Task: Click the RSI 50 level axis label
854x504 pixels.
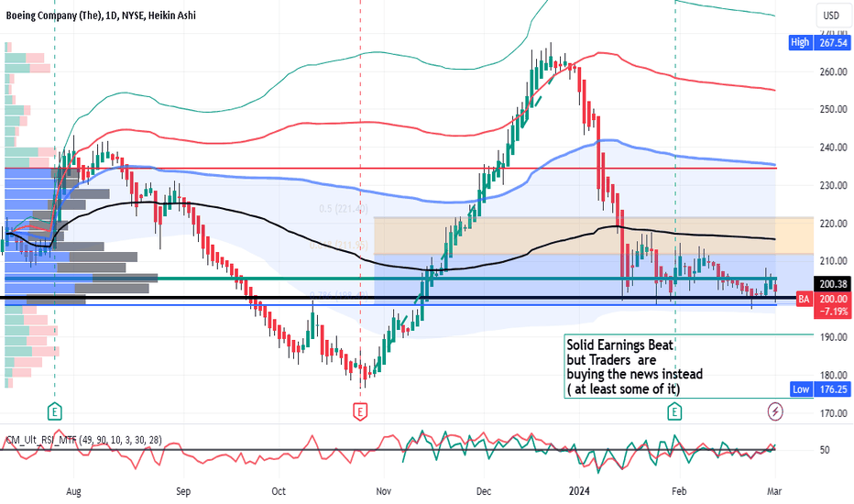Action: tap(825, 450)
